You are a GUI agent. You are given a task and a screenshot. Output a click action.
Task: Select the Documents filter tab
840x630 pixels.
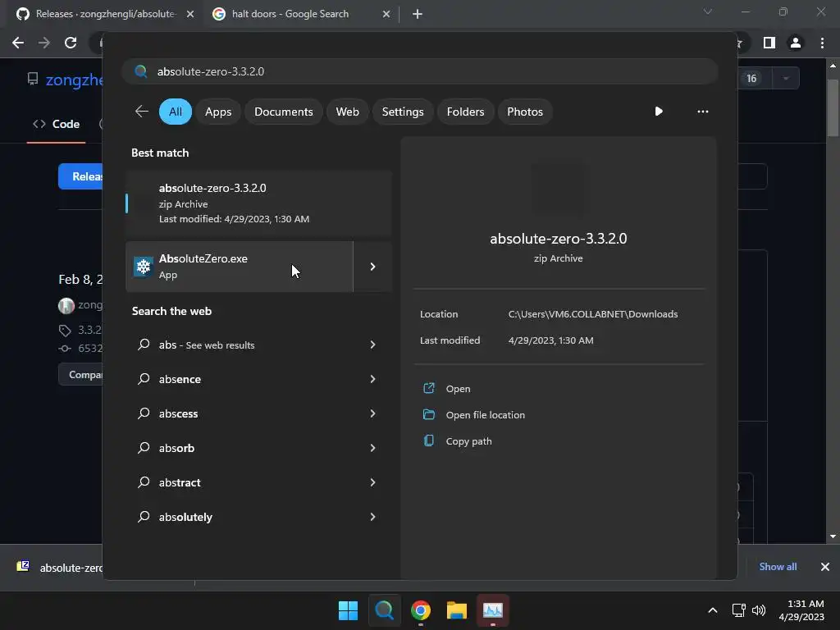point(283,112)
